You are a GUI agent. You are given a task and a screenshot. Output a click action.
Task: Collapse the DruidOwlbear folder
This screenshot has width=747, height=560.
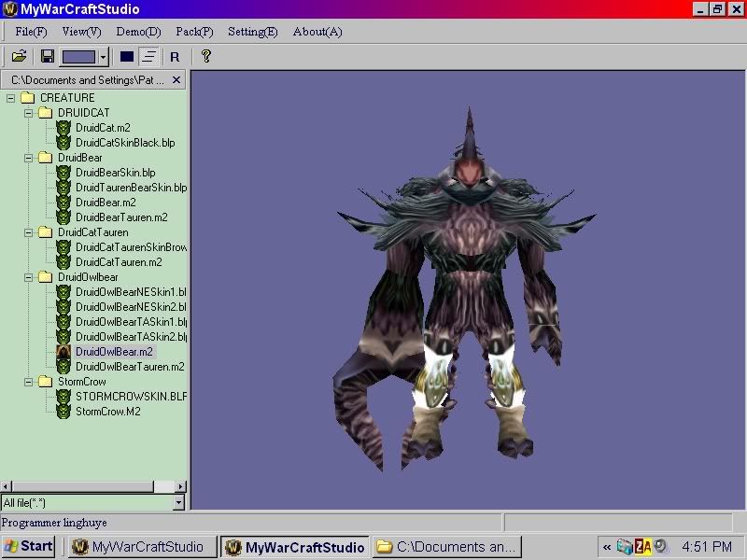tap(29, 277)
